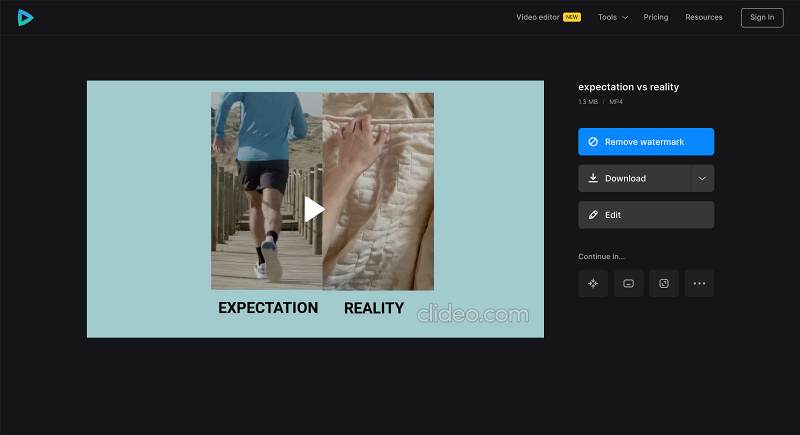The image size is (800, 435).
Task: Open the Video editor page
Action: pos(537,17)
